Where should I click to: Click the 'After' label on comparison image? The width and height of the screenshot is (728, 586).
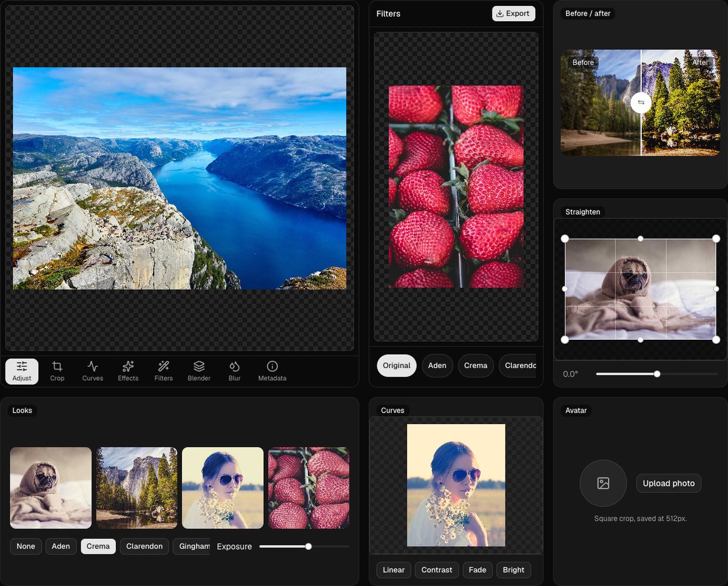click(x=700, y=62)
